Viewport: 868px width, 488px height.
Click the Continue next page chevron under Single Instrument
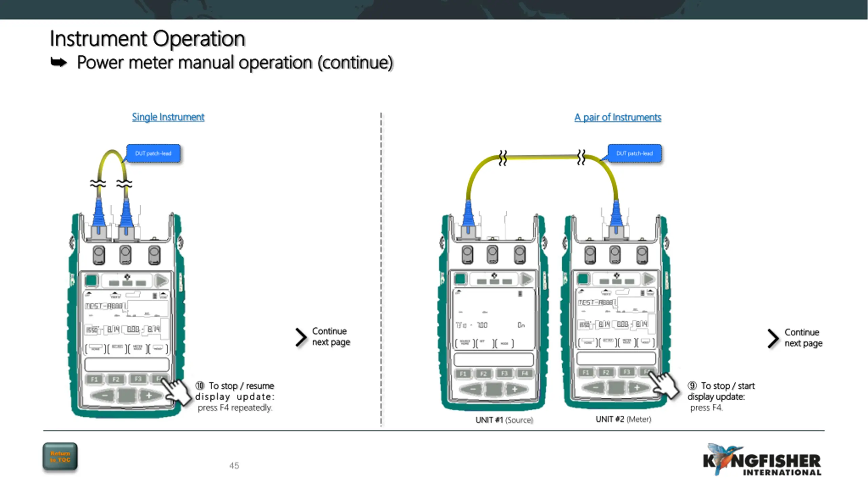tap(301, 337)
